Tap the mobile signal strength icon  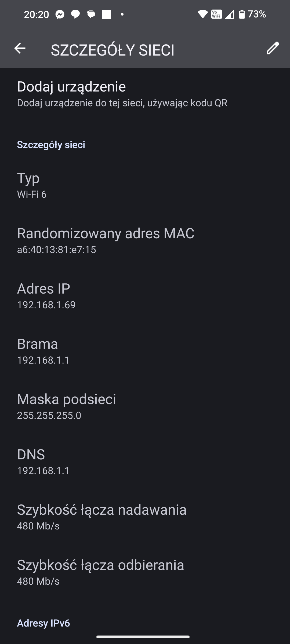point(229,14)
